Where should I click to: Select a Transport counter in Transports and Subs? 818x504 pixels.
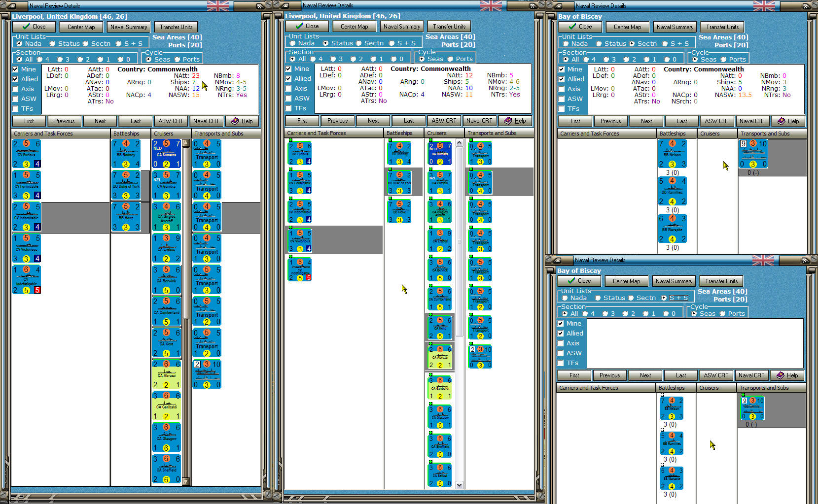[x=207, y=153]
